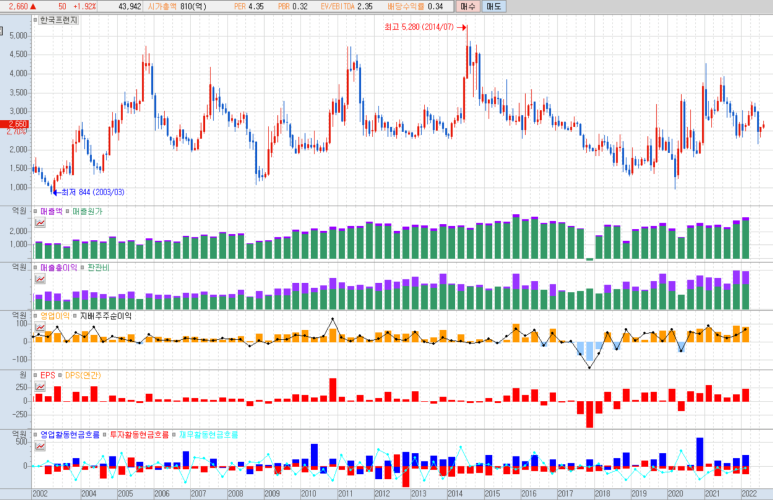Click the 3,500 price axis label
The image size is (773, 500).
point(19,93)
